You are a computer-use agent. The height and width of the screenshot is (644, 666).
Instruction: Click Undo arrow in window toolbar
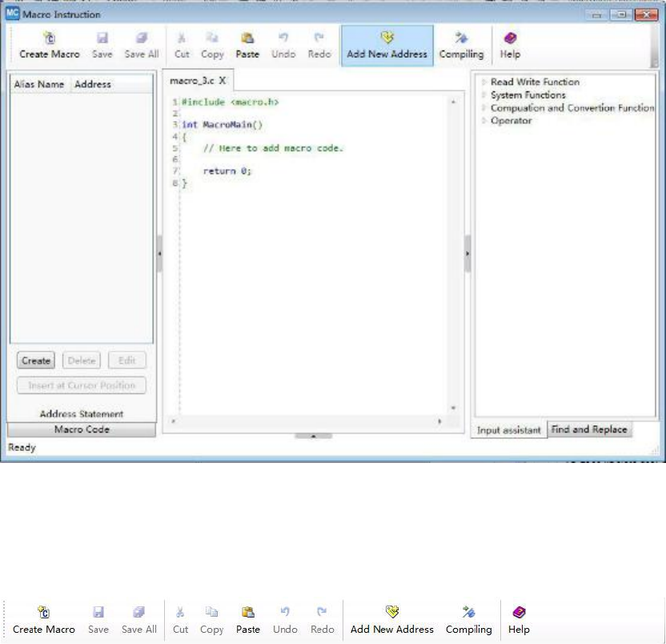coord(283,38)
